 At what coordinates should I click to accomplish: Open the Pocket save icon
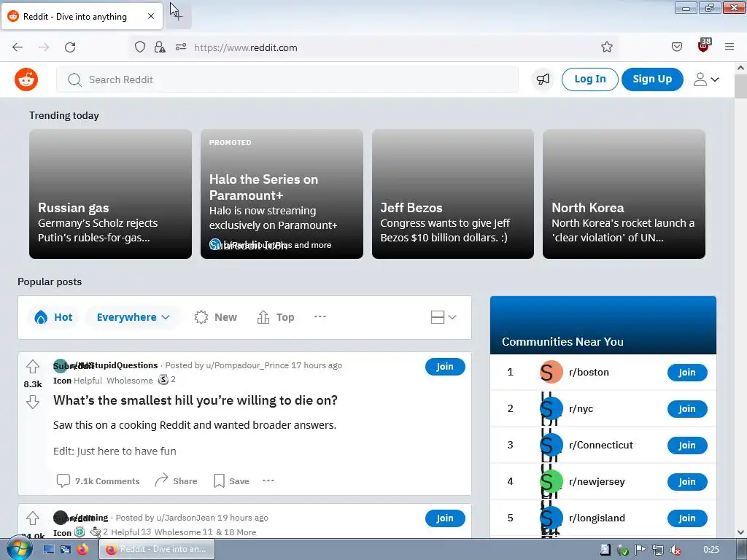676,47
